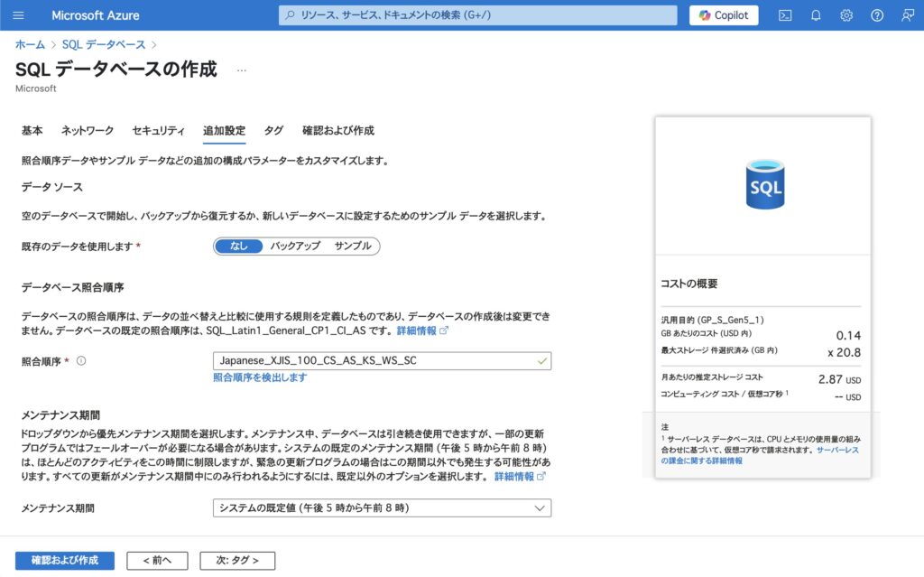The width and height of the screenshot is (924, 577).
Task: Click the blue 確認および作成 button
Action: coord(65,561)
